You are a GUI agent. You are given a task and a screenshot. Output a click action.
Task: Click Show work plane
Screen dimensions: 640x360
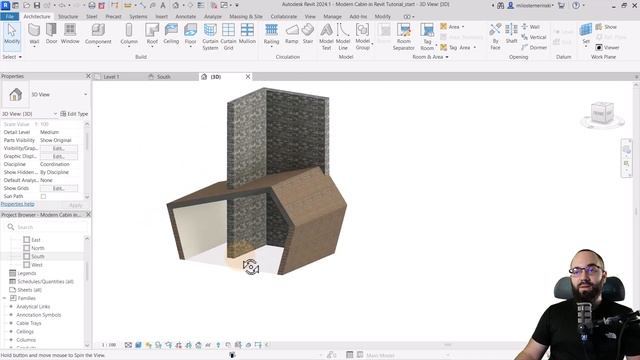[x=606, y=27]
